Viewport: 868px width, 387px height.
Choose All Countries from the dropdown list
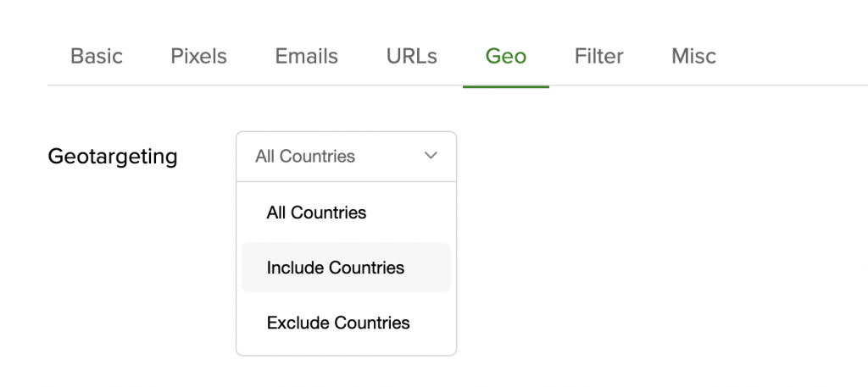[316, 213]
